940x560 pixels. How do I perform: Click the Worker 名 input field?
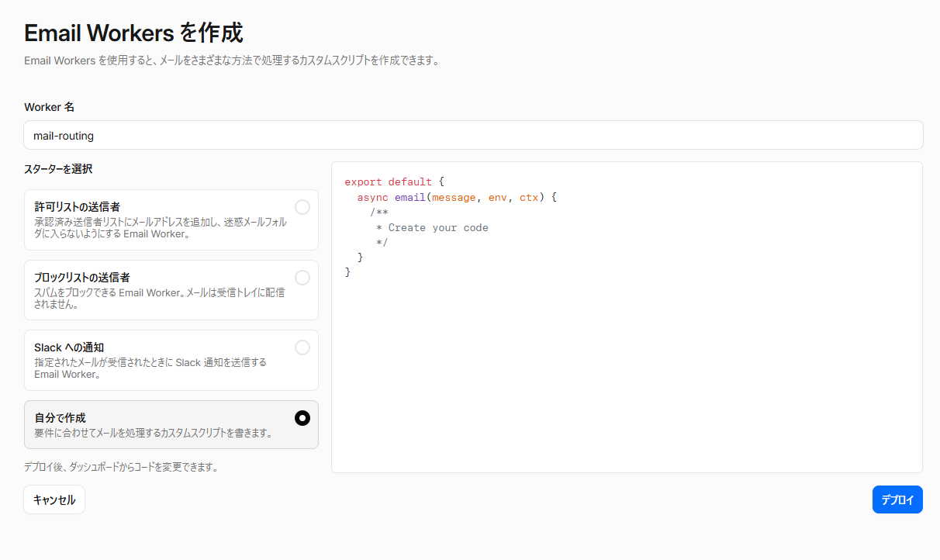[473, 135]
